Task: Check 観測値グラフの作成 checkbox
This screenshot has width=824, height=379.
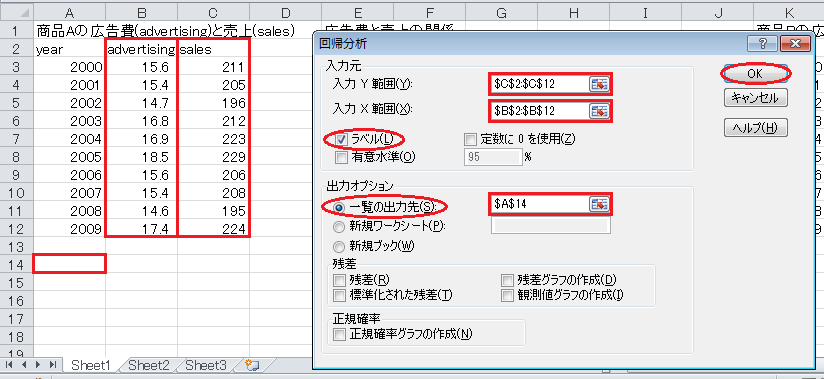Action: (x=507, y=294)
